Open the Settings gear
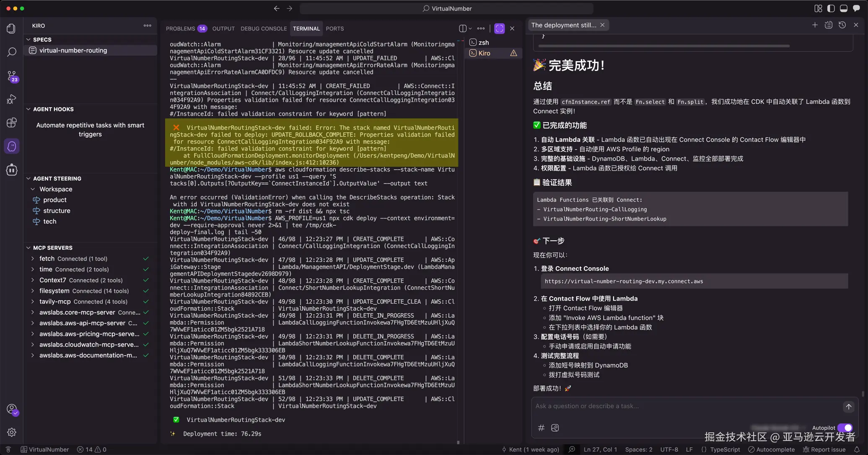Viewport: 868px width, 455px height. point(11,432)
